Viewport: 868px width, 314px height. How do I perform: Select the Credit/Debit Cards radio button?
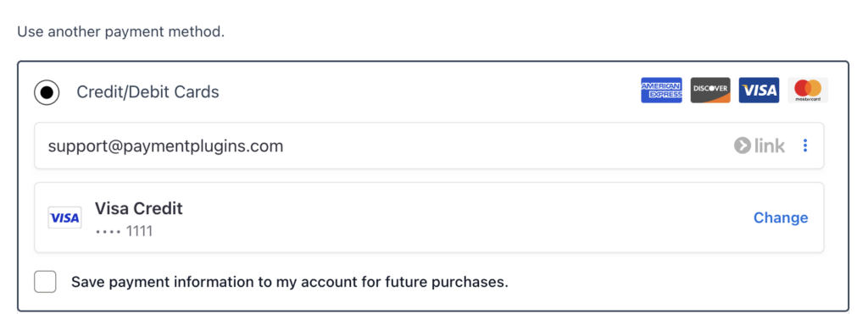pyautogui.click(x=47, y=91)
